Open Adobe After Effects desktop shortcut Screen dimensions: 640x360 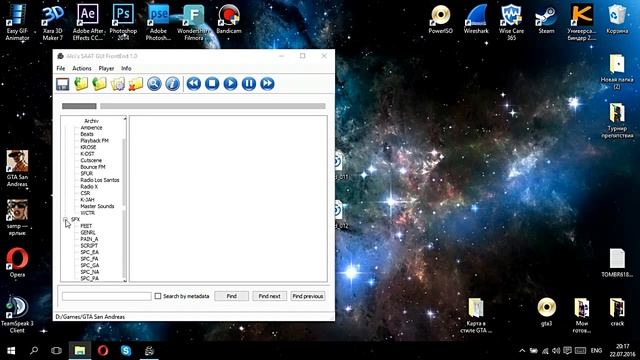point(88,22)
